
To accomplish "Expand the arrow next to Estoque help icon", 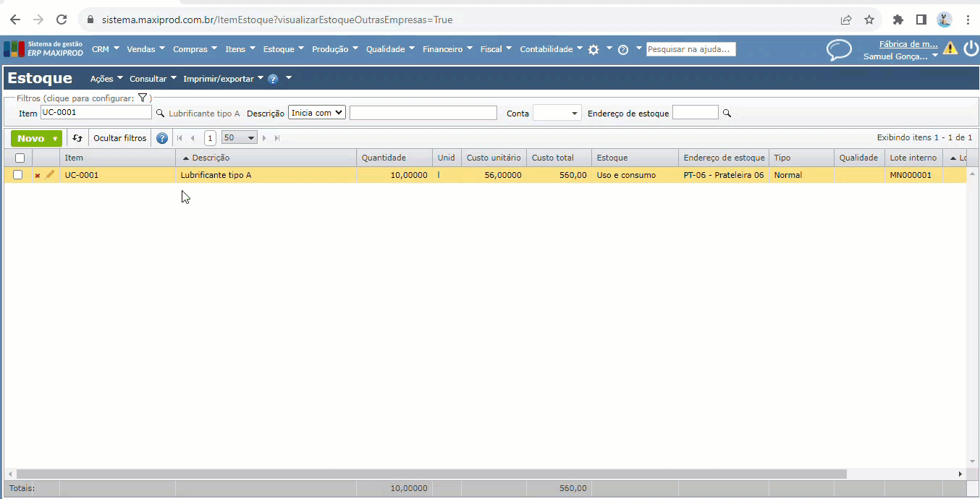I will [288, 77].
